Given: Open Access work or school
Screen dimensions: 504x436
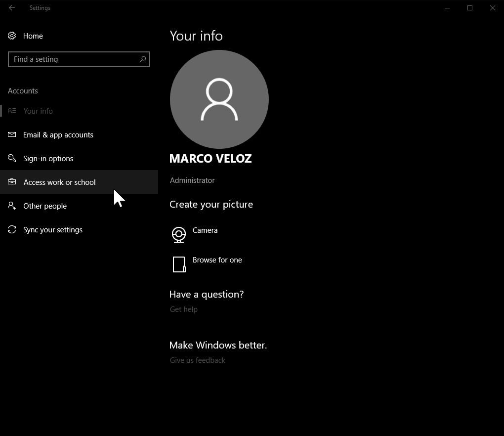Looking at the screenshot, I should [59, 182].
